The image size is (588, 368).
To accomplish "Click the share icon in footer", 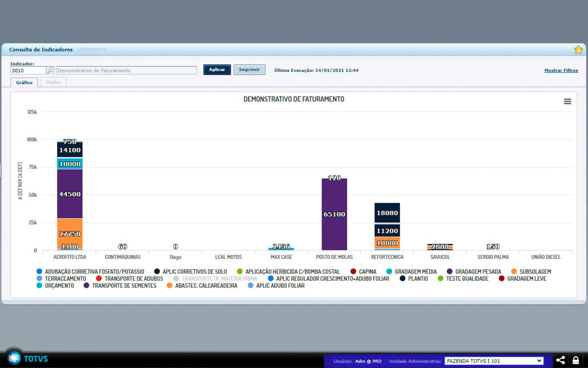I will point(560,360).
